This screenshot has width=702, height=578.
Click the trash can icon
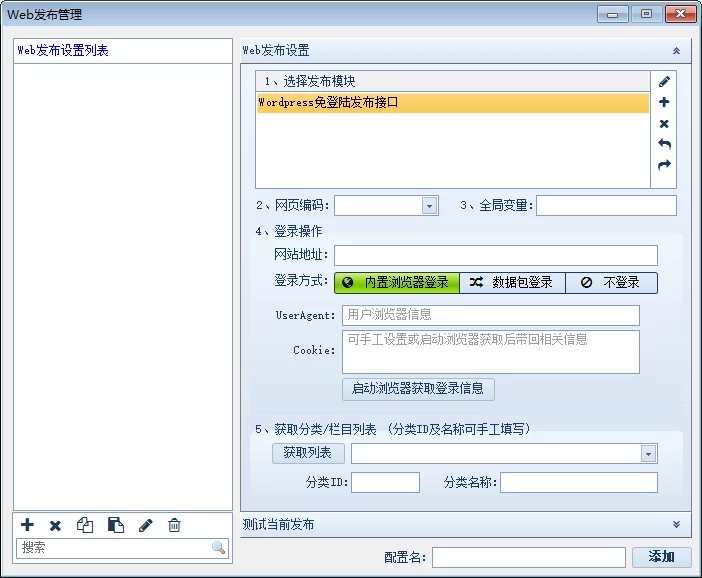tap(174, 525)
